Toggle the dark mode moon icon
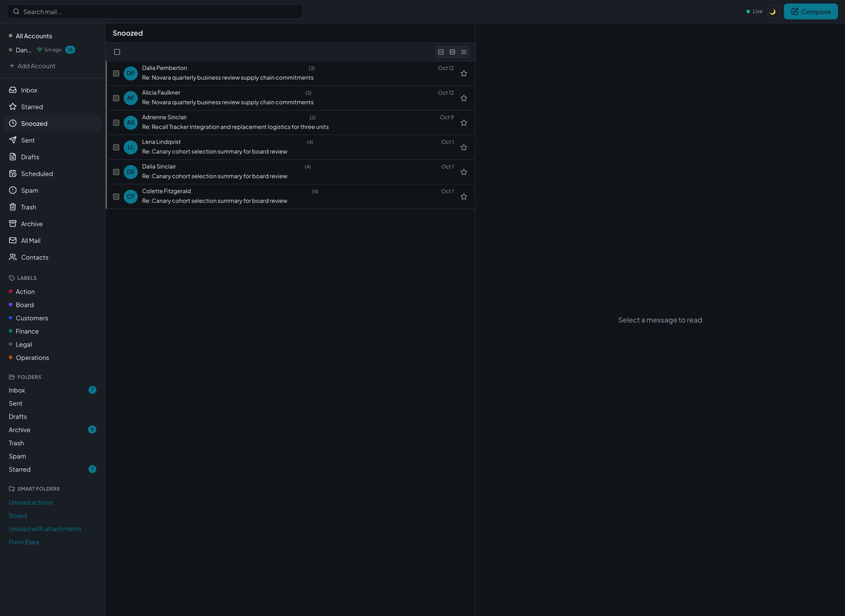The width and height of the screenshot is (845, 616). (x=772, y=11)
